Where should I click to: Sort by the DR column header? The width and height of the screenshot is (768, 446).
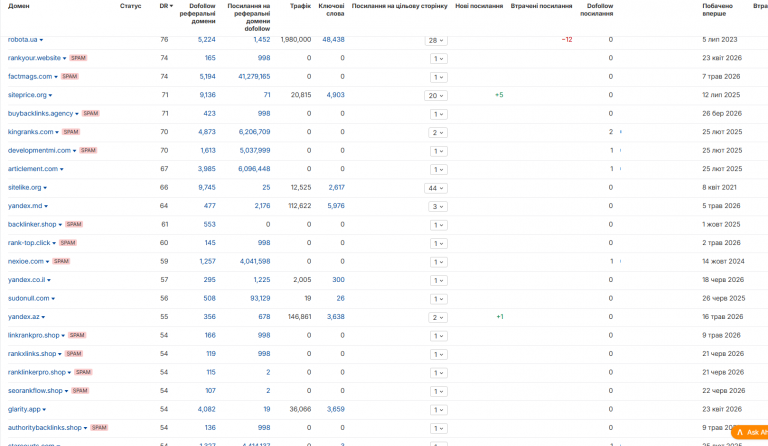[166, 6]
